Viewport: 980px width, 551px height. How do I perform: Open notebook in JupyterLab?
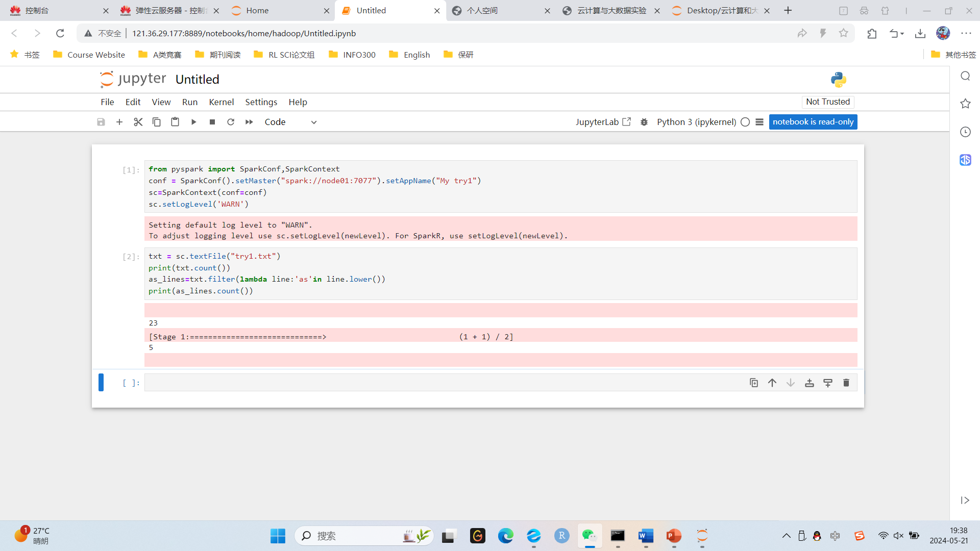pyautogui.click(x=603, y=122)
